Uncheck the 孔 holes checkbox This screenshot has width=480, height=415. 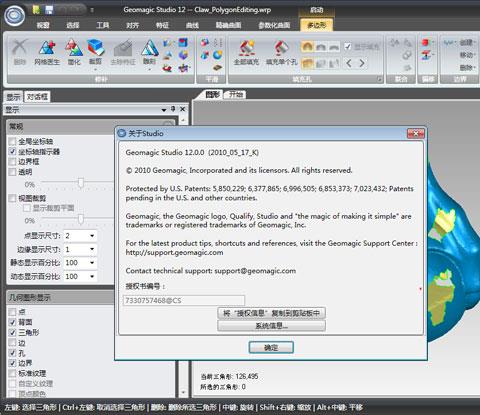point(12,353)
